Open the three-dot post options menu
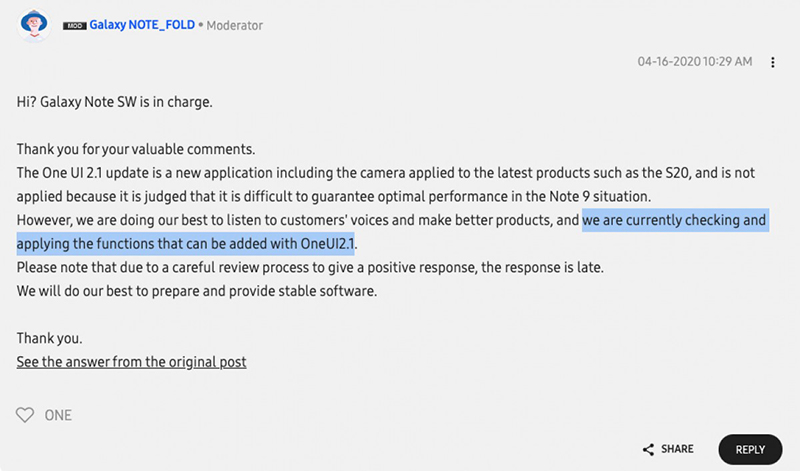 772,62
